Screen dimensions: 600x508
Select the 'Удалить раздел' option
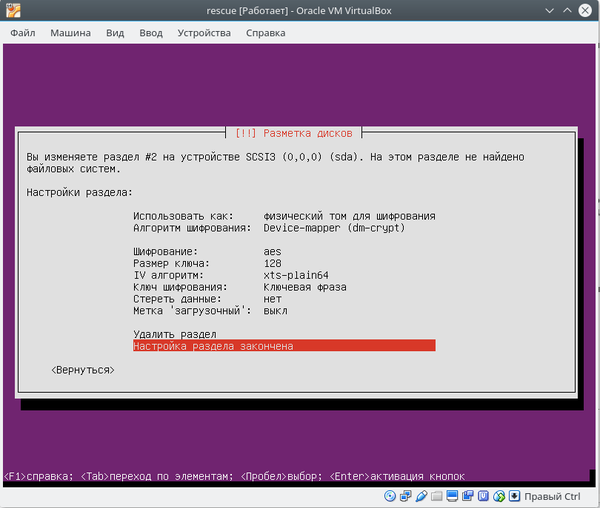(175, 334)
